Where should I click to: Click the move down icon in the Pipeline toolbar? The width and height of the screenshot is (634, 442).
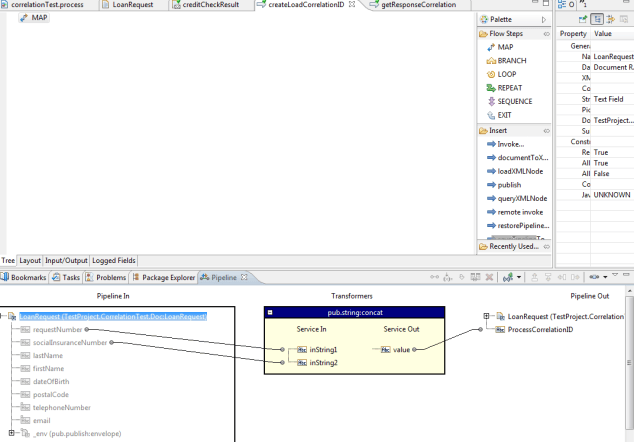[548, 277]
